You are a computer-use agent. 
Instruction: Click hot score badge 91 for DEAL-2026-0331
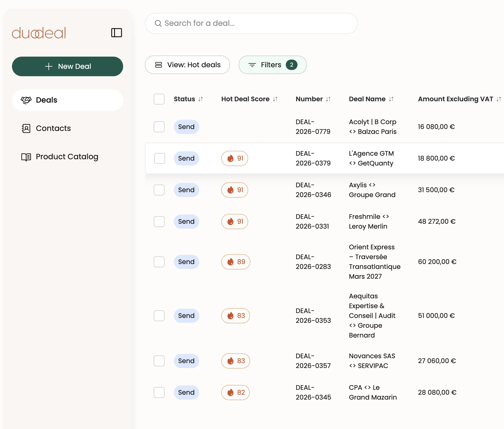[235, 222]
